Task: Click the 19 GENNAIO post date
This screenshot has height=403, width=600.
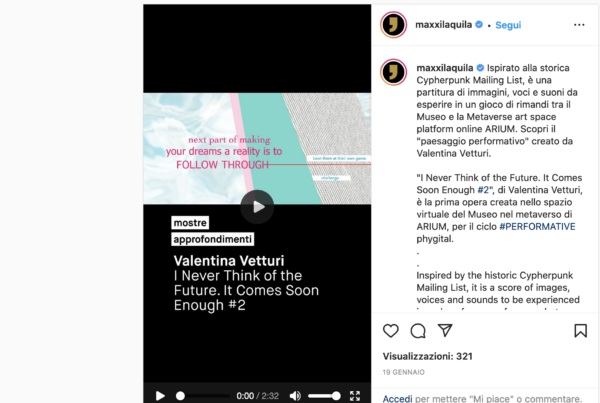Action: (403, 372)
